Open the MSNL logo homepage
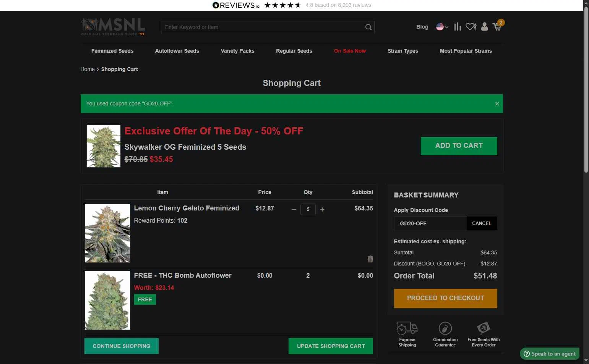Image resolution: width=589 pixels, height=364 pixels. coord(113,27)
